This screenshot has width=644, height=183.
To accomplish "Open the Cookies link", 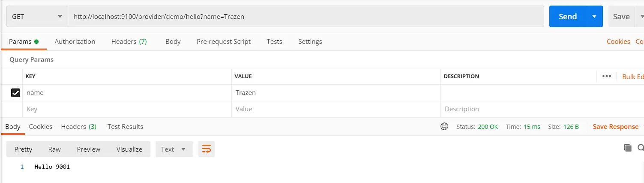I will point(618,42).
